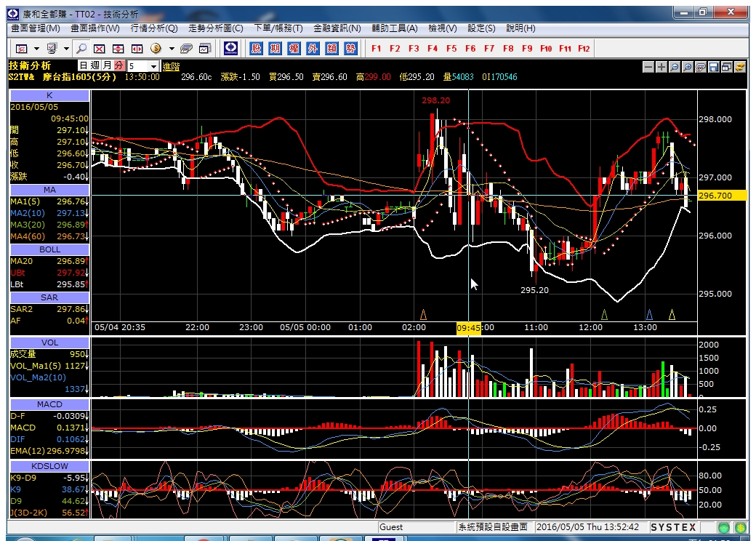Click the monitor checkmark toolbar icon
756x541 pixels.
pyautogui.click(x=52, y=48)
